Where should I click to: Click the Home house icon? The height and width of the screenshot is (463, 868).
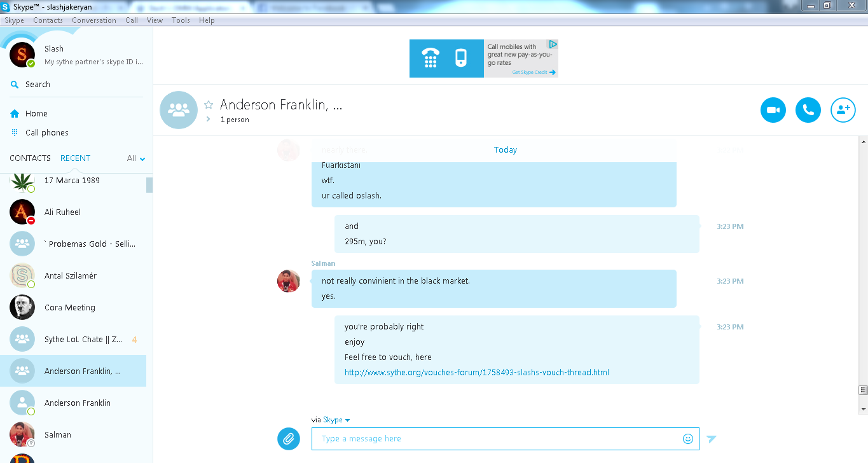15,114
